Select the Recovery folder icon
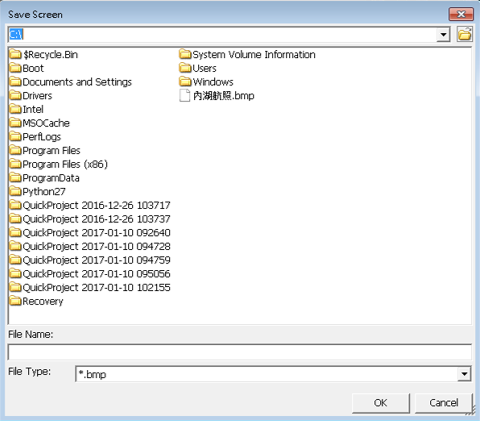480x421 pixels. pyautogui.click(x=15, y=301)
